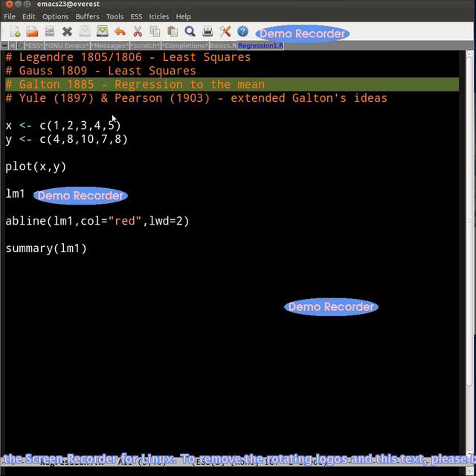This screenshot has width=476, height=476.
Task: Click the blue Help question mark icon
Action: 243,32
